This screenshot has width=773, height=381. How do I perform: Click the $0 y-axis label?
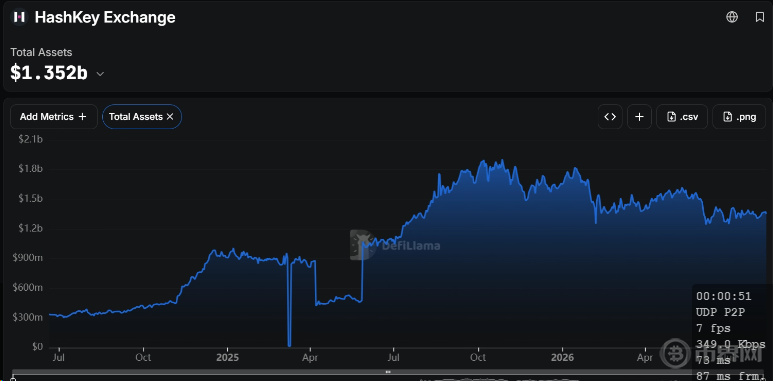[37, 347]
